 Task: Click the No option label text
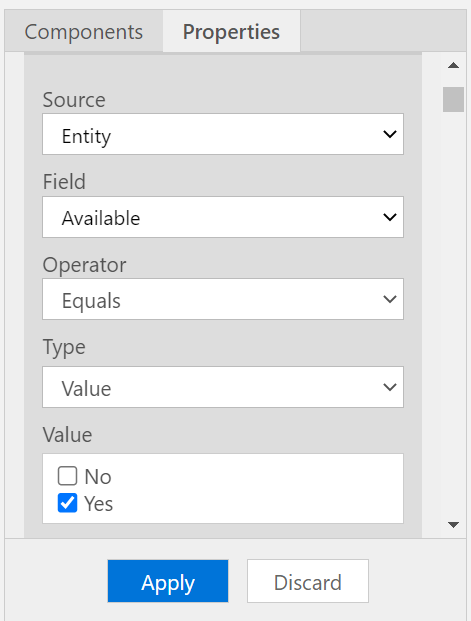(98, 476)
